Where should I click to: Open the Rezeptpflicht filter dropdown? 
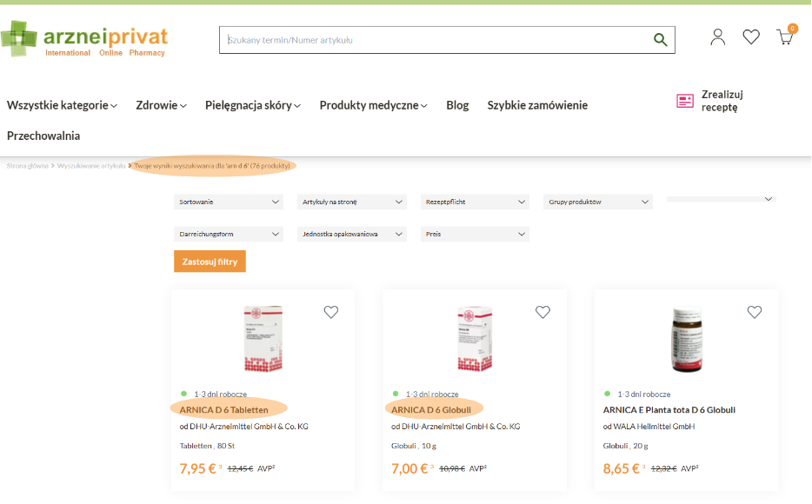[475, 202]
